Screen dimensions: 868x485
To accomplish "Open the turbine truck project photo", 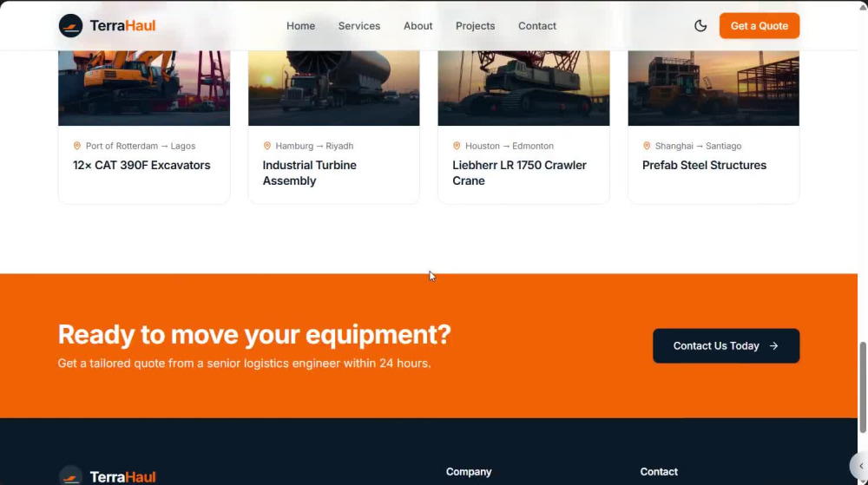I will point(334,88).
